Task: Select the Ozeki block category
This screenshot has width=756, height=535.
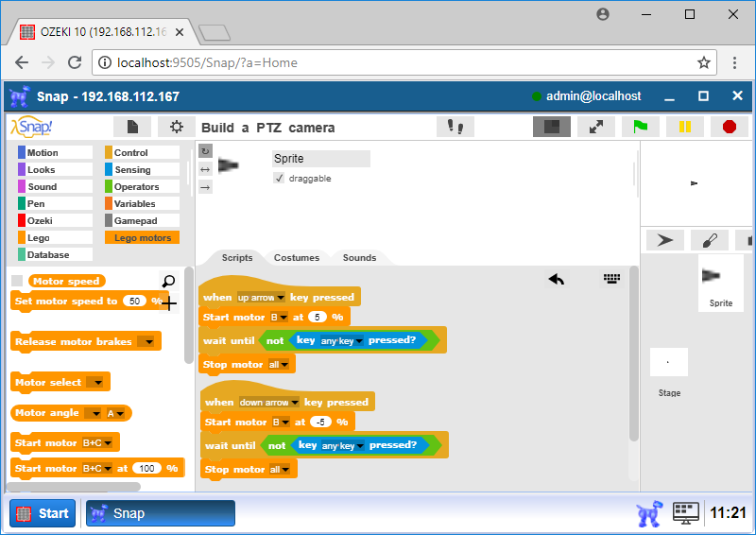Action: [55, 220]
